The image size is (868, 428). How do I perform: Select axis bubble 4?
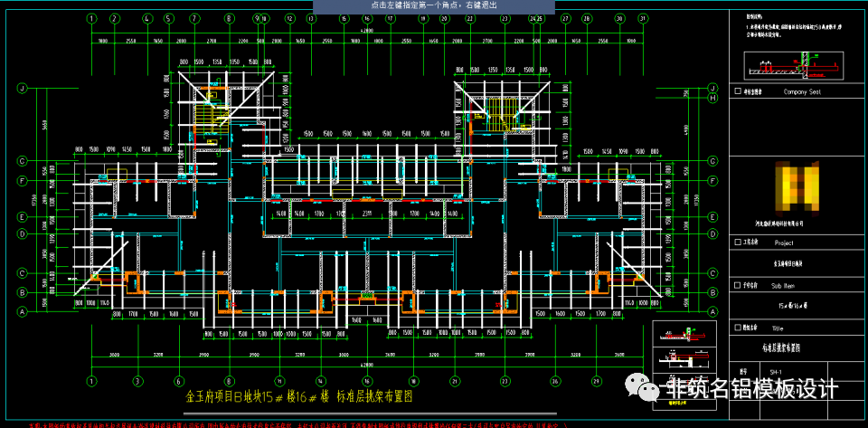point(146,18)
